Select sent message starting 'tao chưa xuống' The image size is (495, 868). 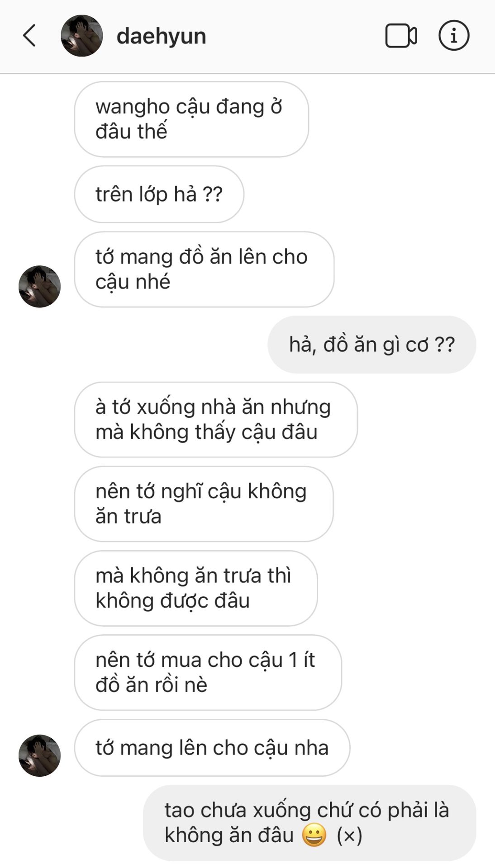(309, 823)
